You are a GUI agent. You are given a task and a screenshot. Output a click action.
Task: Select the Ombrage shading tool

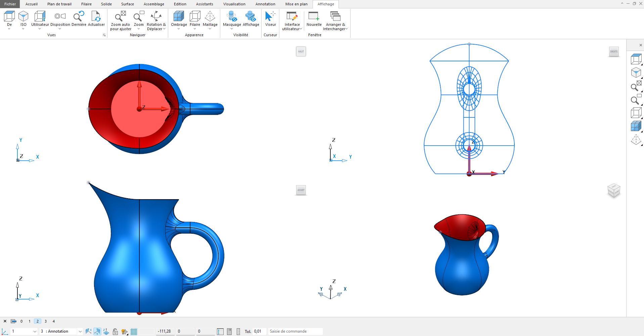(x=179, y=16)
